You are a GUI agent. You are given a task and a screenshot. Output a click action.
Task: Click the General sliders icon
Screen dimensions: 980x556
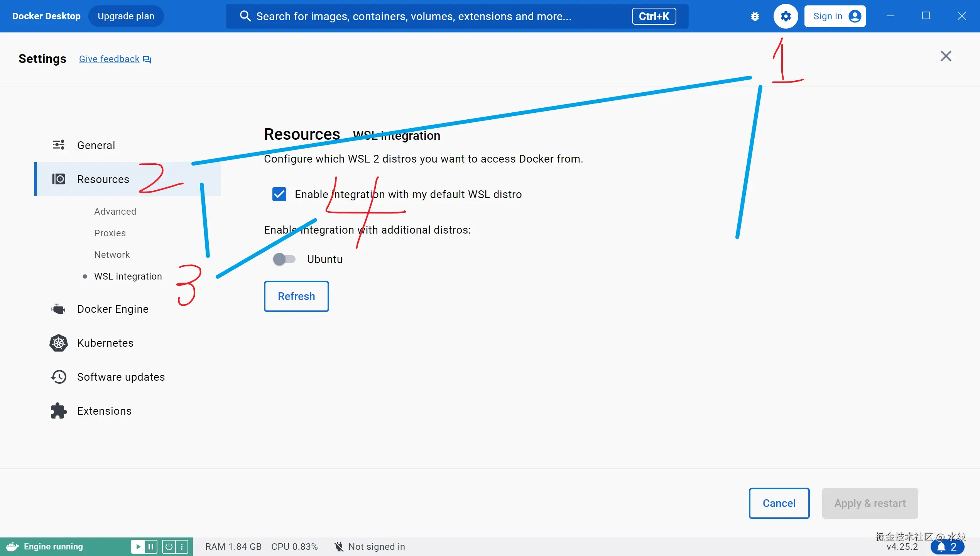point(59,145)
